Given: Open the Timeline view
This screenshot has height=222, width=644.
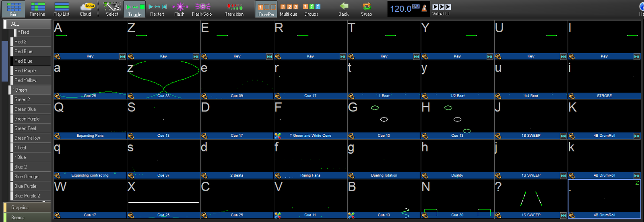Looking at the screenshot, I should pyautogui.click(x=37, y=9).
